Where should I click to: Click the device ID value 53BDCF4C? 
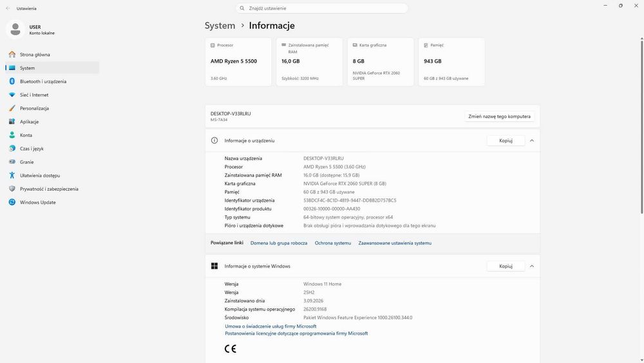pos(350,201)
